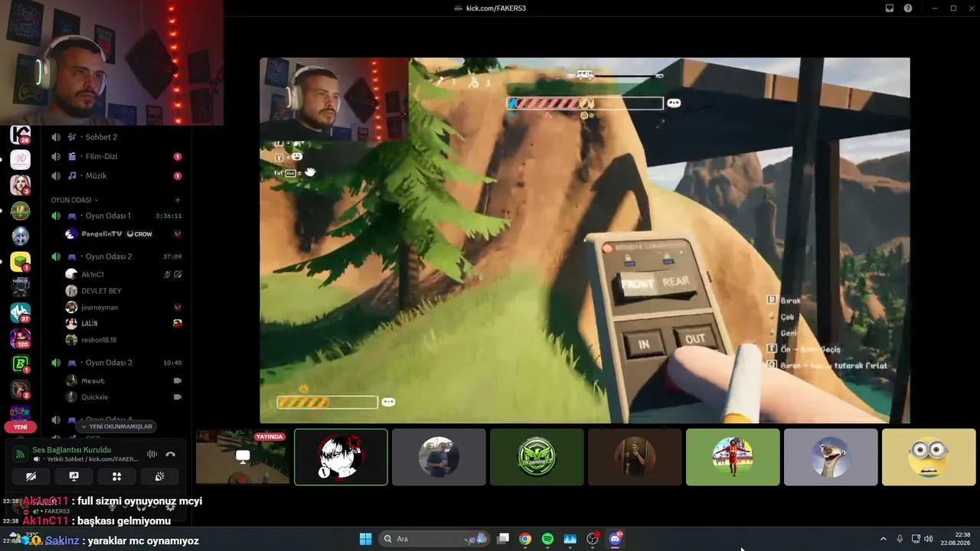Open the blonde woman avatar server
Image resolution: width=980 pixels, height=551 pixels.
click(x=20, y=185)
